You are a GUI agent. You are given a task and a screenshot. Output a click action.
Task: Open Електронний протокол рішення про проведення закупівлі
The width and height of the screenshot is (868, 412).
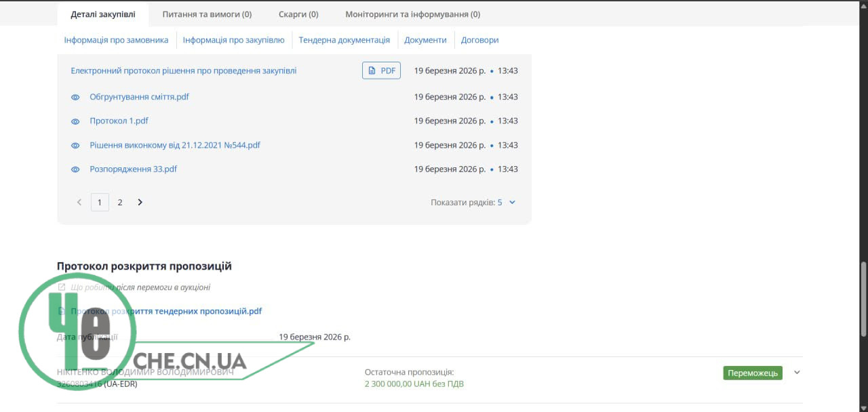click(184, 70)
